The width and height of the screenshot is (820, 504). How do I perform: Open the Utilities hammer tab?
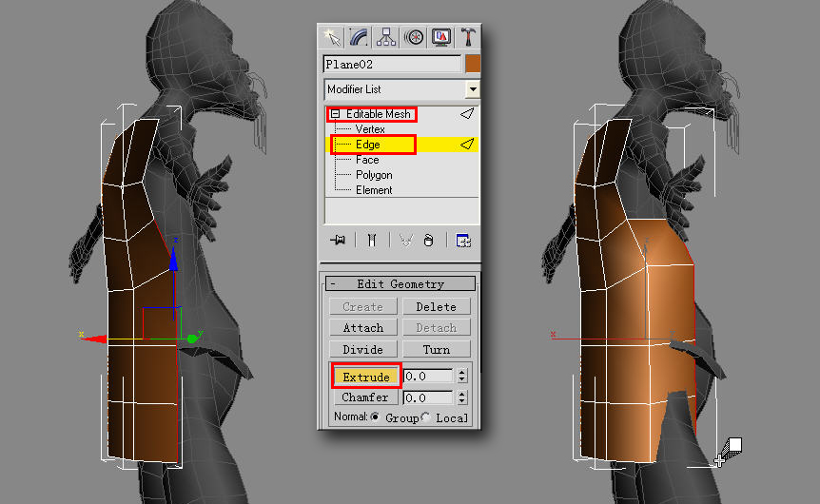468,36
